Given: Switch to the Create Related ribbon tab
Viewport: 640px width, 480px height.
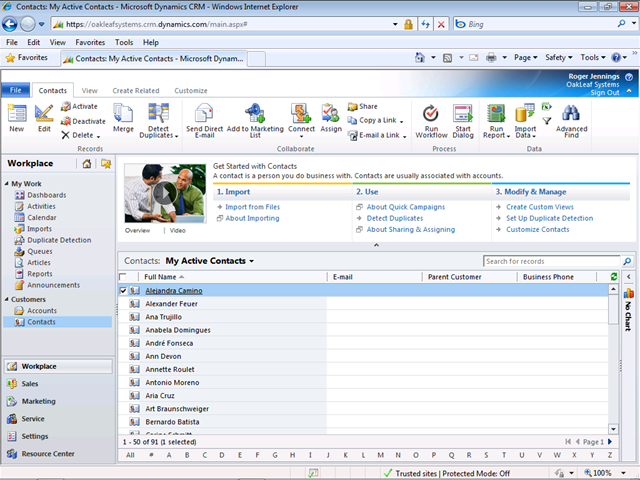Looking at the screenshot, I should tap(135, 91).
